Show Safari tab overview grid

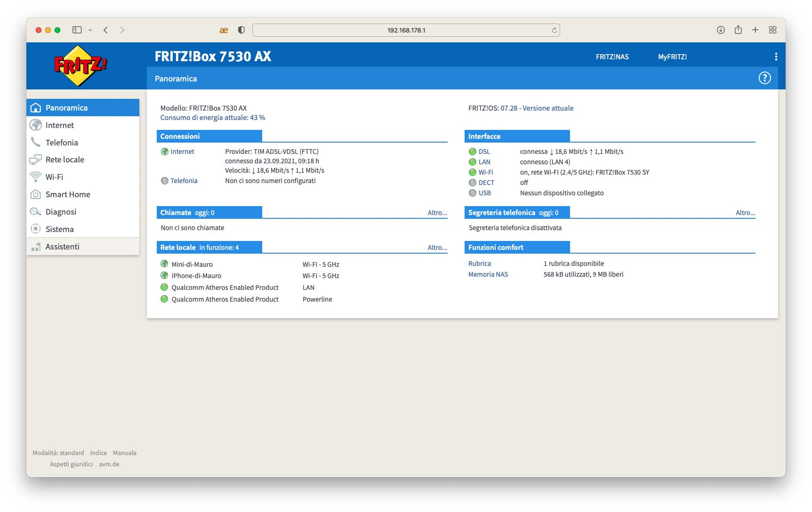pos(772,30)
